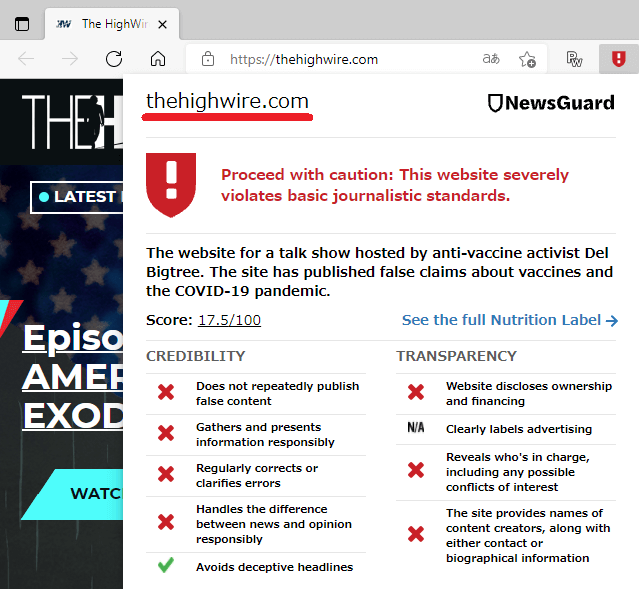639x589 pixels.
Task: Click 'Avoids deceptive headlines' text
Action: 274,567
